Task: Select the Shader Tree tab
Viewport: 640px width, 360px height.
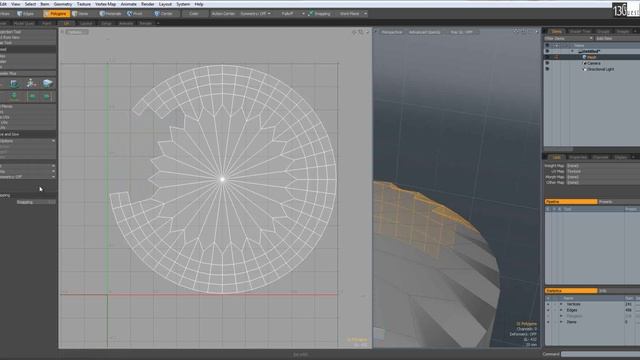Action: 580,31
